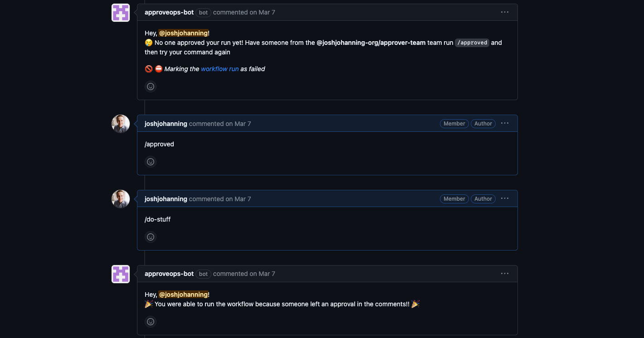
Task: Open approveops-bot profile from first comment header
Action: click(169, 12)
